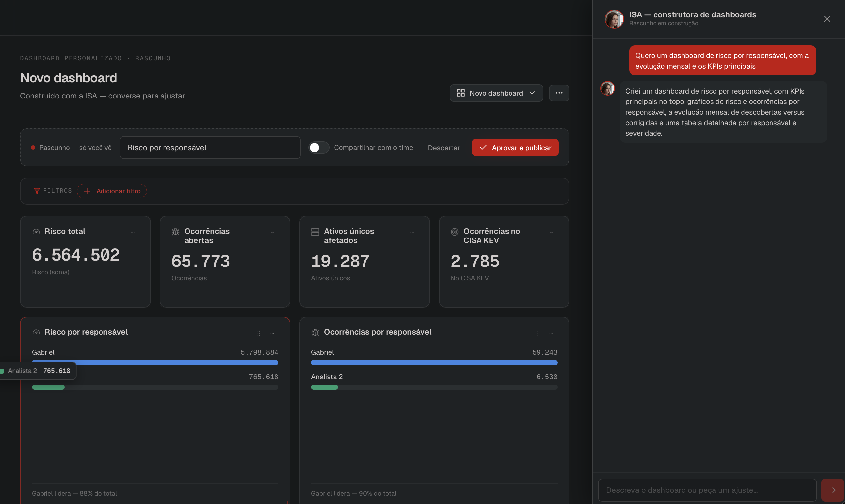Image resolution: width=845 pixels, height=504 pixels.
Task: Click the target icon on CISA KEV card
Action: click(454, 232)
